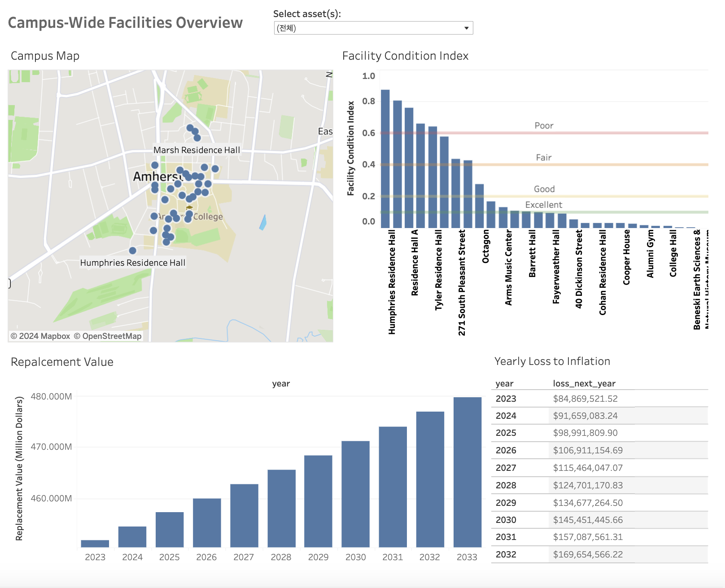Open the OpenStreetMap attribution link
Viewport: 725px width, 588px height.
(x=108, y=336)
